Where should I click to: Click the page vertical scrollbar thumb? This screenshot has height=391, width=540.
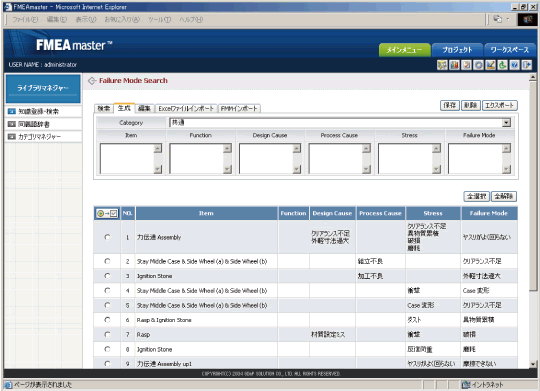[x=533, y=186]
